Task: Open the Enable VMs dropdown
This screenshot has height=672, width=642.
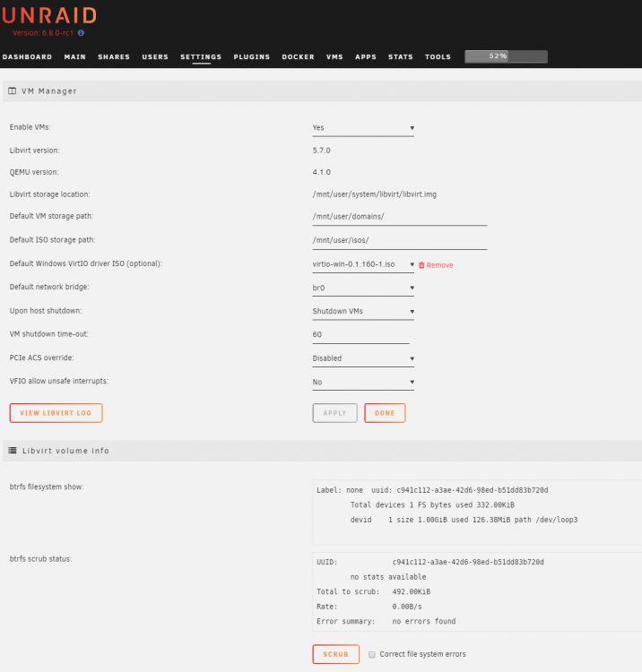Action: (363, 128)
